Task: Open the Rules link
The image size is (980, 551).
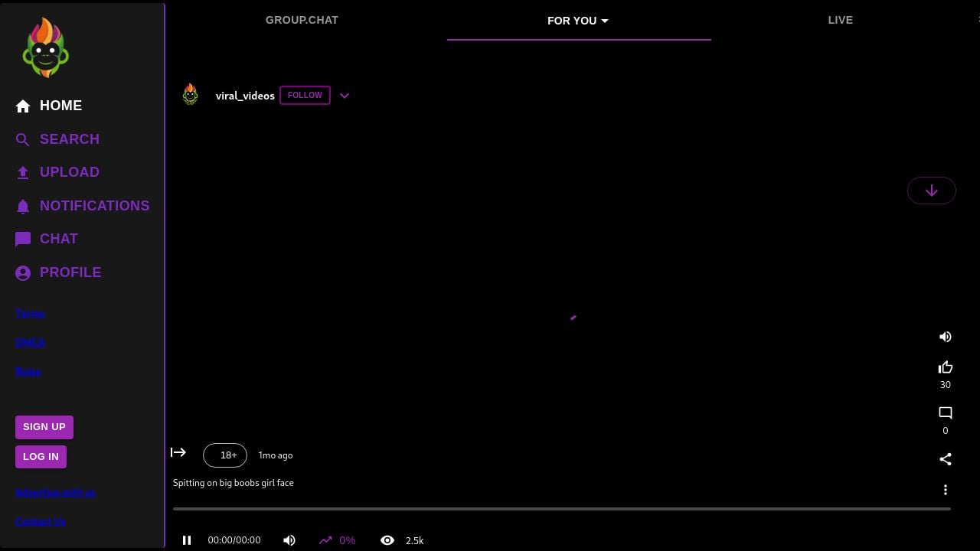Action: (28, 372)
